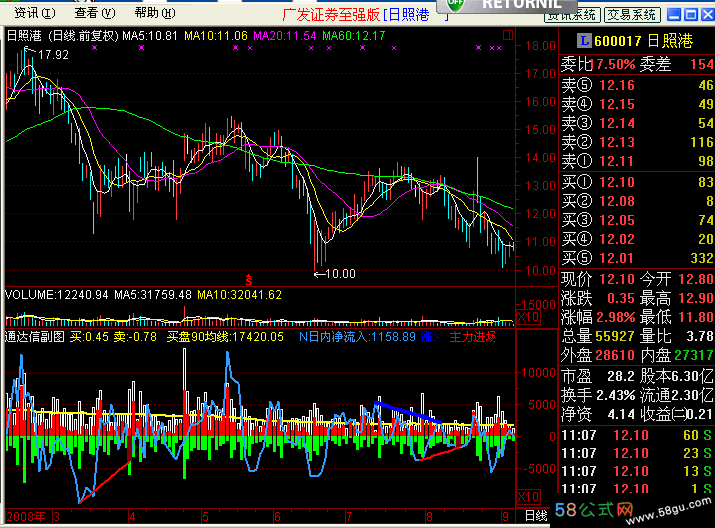Click the 买① 12.10 order row
Image resolution: width=715 pixels, height=528 pixels.
tap(637, 182)
